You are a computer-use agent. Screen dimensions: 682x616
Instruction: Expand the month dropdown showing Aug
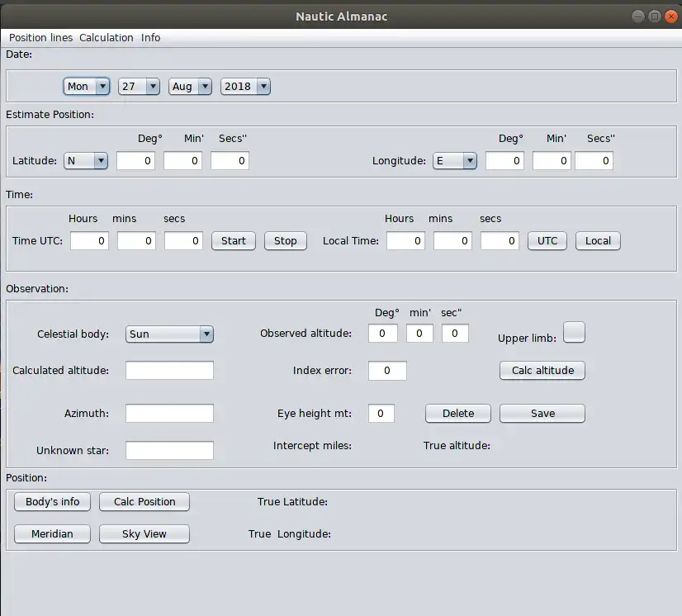[x=191, y=87]
